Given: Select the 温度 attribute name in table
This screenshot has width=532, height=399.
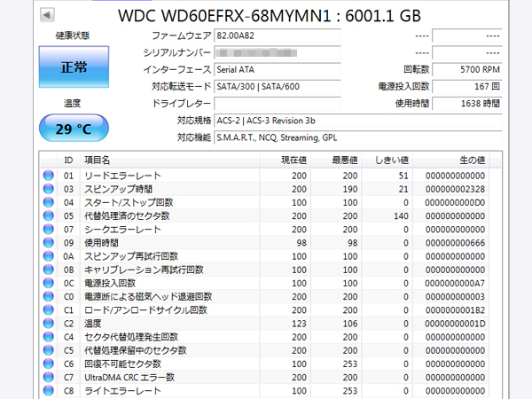Looking at the screenshot, I should pyautogui.click(x=92, y=324).
